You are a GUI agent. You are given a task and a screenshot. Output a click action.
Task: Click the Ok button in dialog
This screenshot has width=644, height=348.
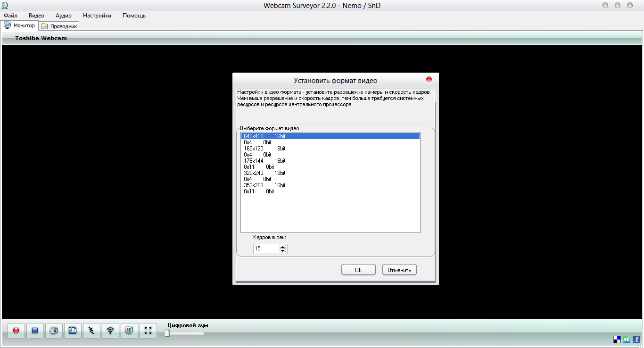[x=358, y=270]
